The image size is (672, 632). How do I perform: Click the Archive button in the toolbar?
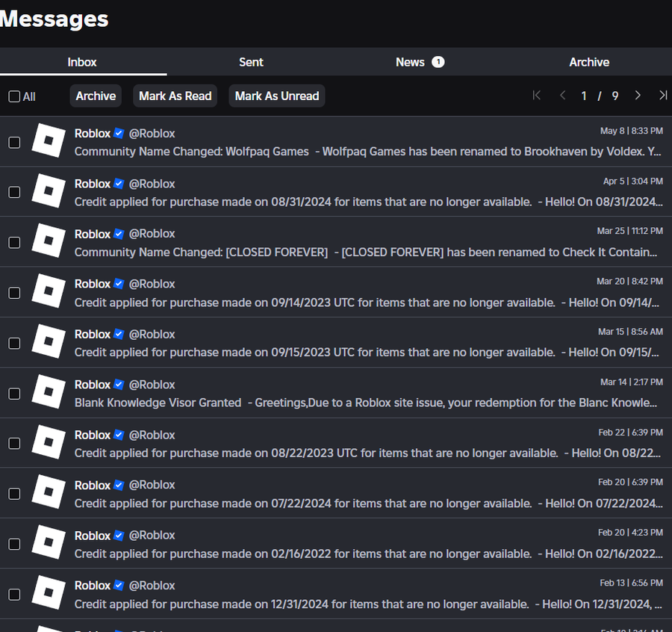click(x=96, y=96)
